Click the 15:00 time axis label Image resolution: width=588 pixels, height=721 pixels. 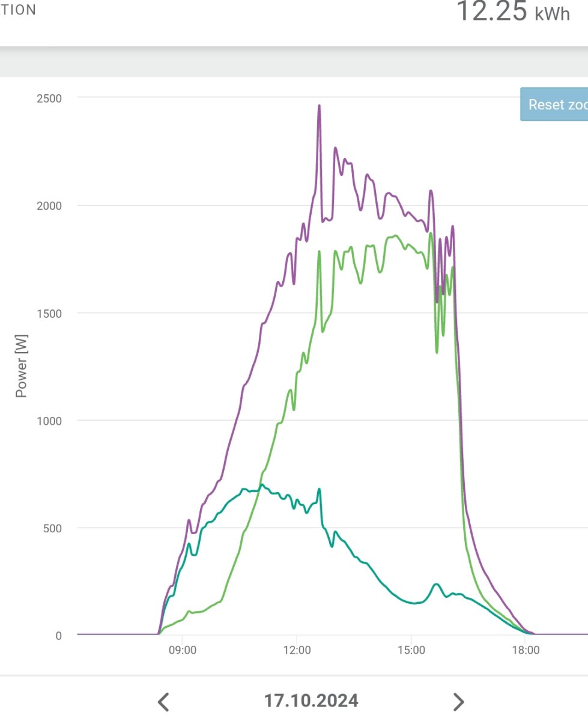click(x=411, y=651)
